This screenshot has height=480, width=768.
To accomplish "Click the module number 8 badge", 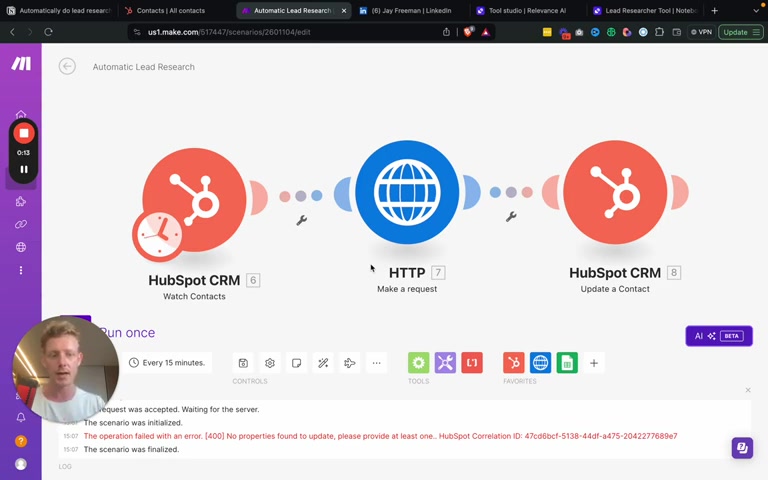I will 674,272.
